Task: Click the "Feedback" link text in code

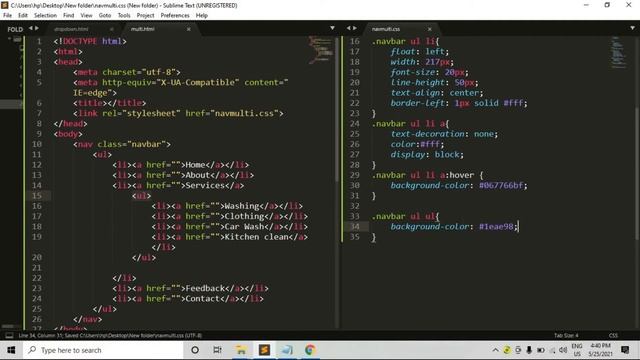Action: click(205, 288)
